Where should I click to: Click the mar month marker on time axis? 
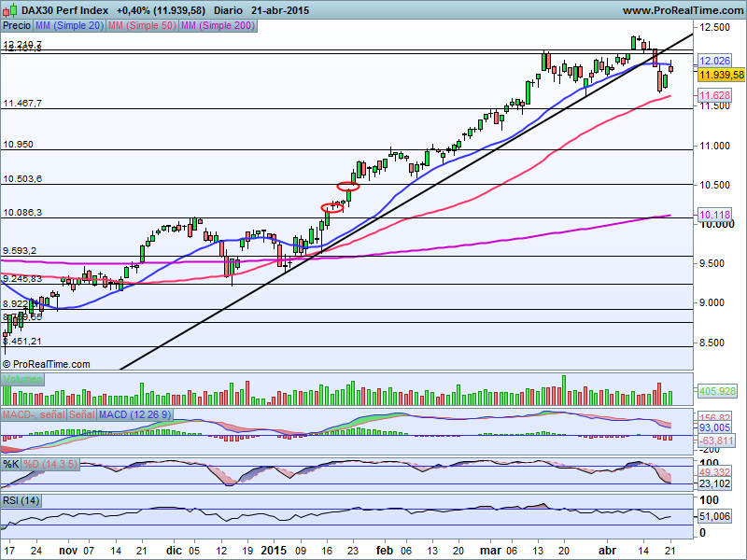click(491, 551)
